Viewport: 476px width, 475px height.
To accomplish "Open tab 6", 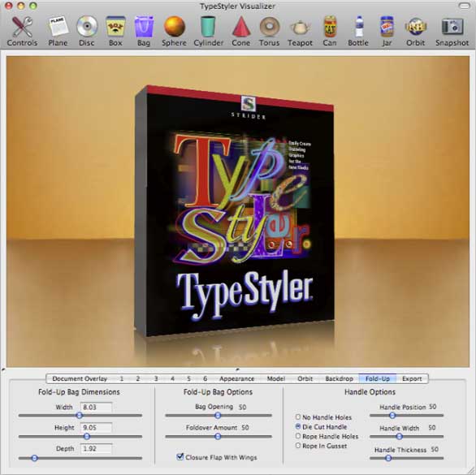I will click(x=206, y=378).
